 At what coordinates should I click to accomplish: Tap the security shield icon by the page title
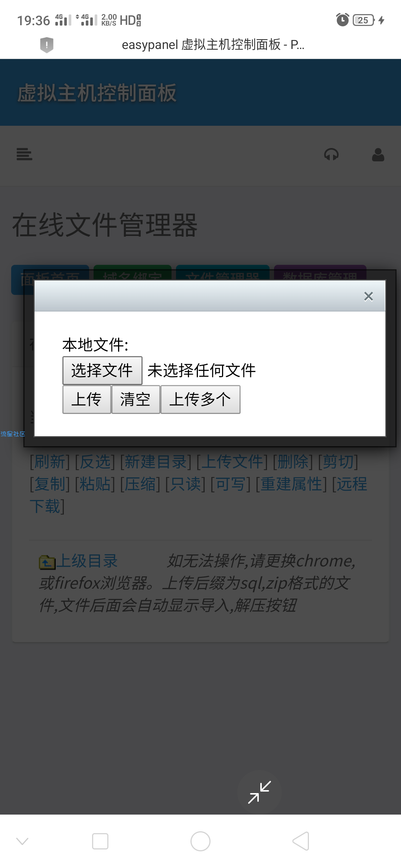click(47, 45)
